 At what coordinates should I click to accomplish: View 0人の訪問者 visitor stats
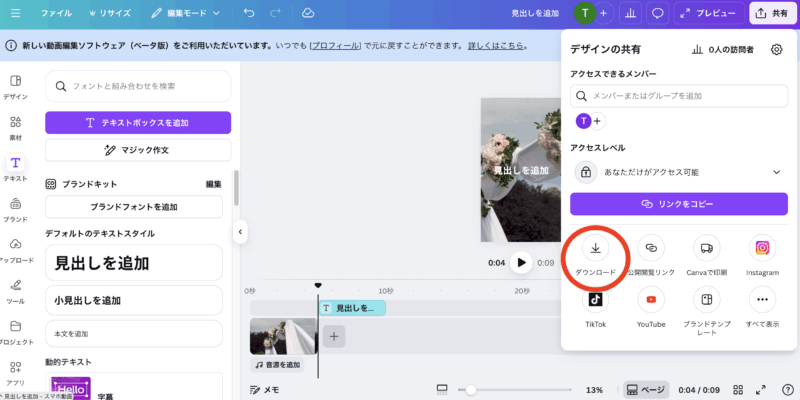(722, 49)
